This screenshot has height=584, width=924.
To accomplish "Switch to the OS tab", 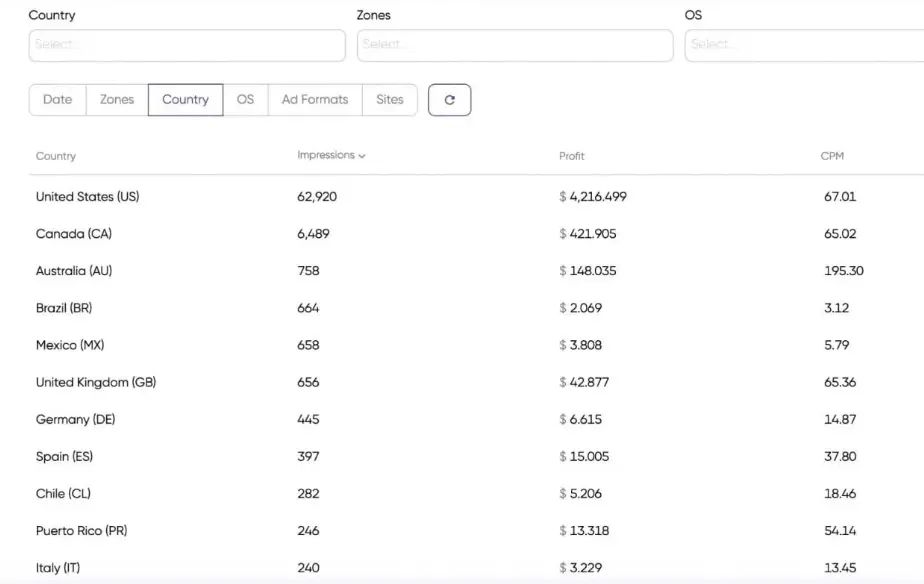I will coord(245,100).
